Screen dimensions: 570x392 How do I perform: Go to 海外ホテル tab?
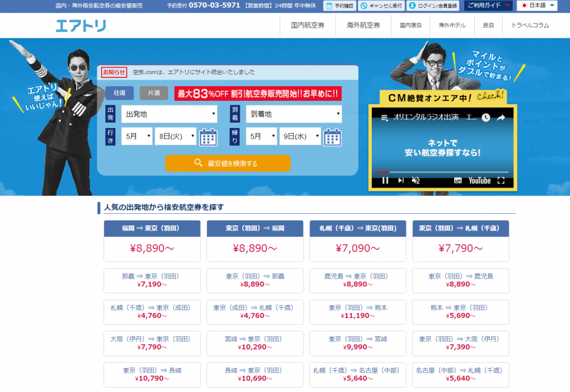(x=452, y=26)
